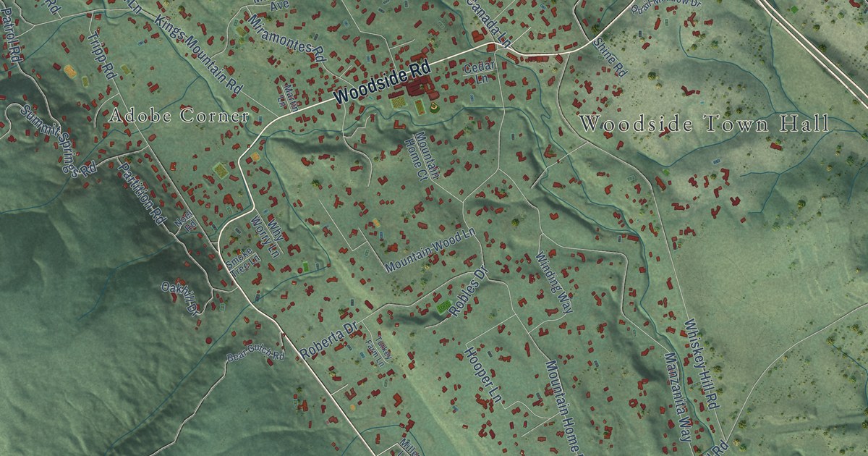Click the Woodside Rd map label
The image size is (868, 456).
381,82
